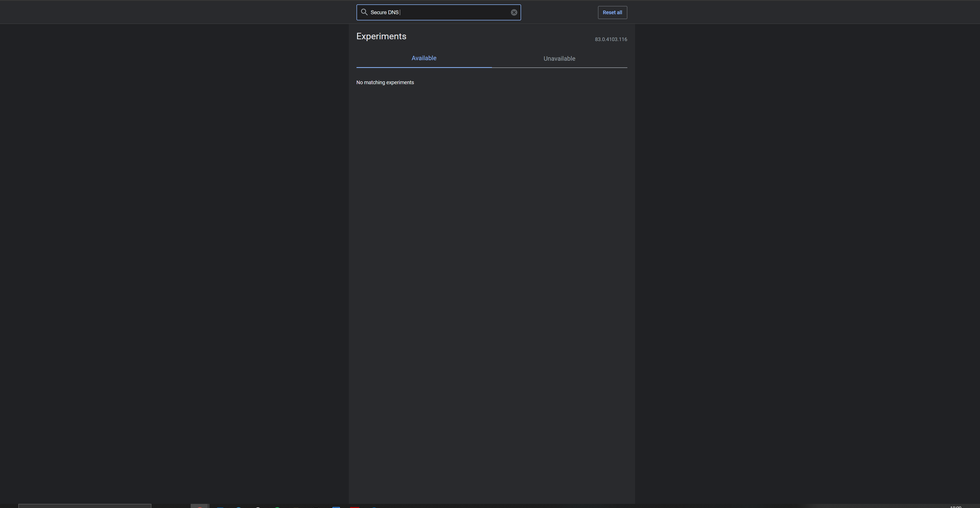This screenshot has height=508, width=980.
Task: Click the No matching experiments message
Action: (x=385, y=83)
